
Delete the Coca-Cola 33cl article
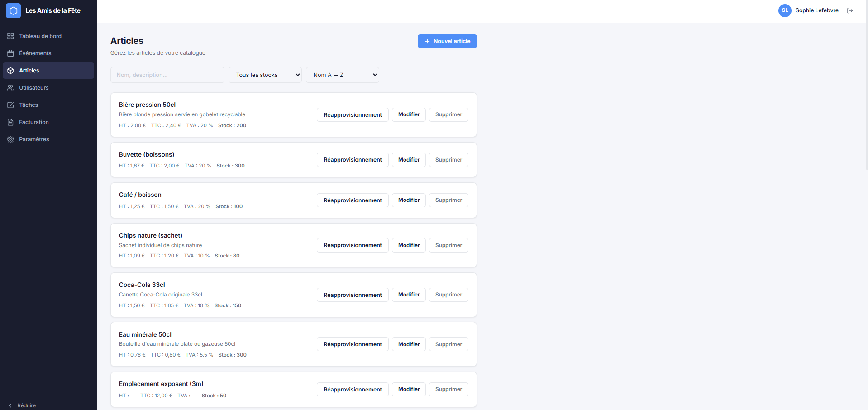(x=448, y=295)
